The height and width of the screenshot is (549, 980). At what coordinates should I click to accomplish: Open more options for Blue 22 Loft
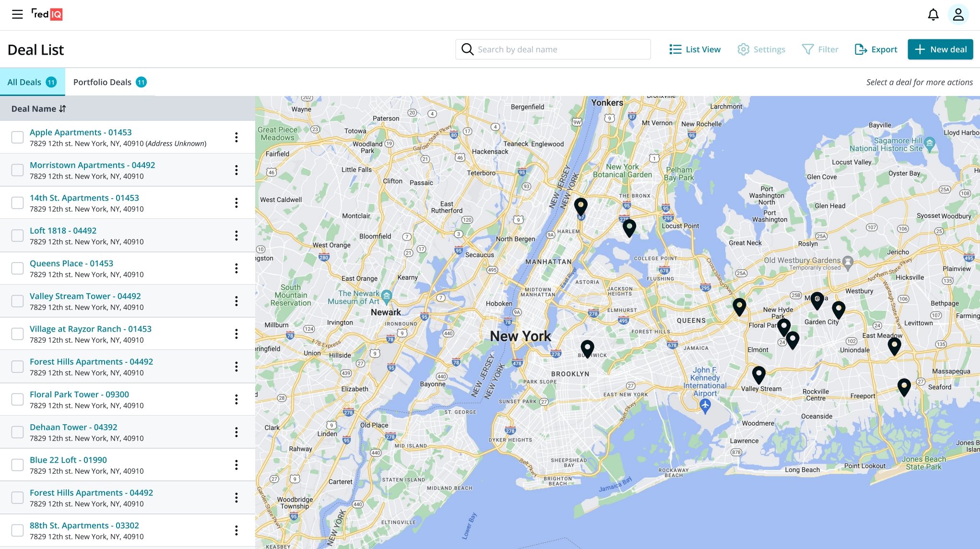click(236, 465)
